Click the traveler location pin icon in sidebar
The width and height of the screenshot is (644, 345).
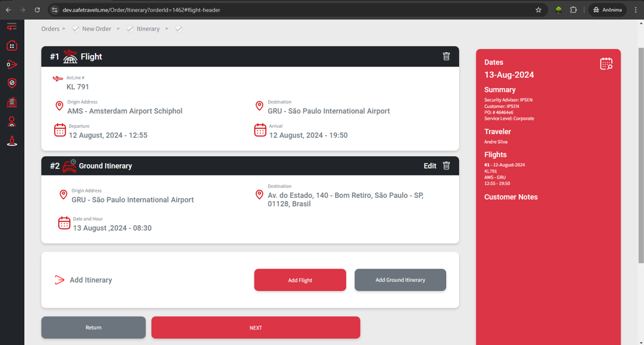[x=12, y=141]
